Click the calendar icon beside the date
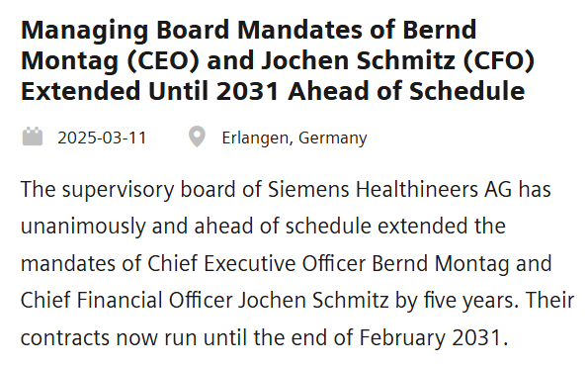 pyautogui.click(x=33, y=137)
